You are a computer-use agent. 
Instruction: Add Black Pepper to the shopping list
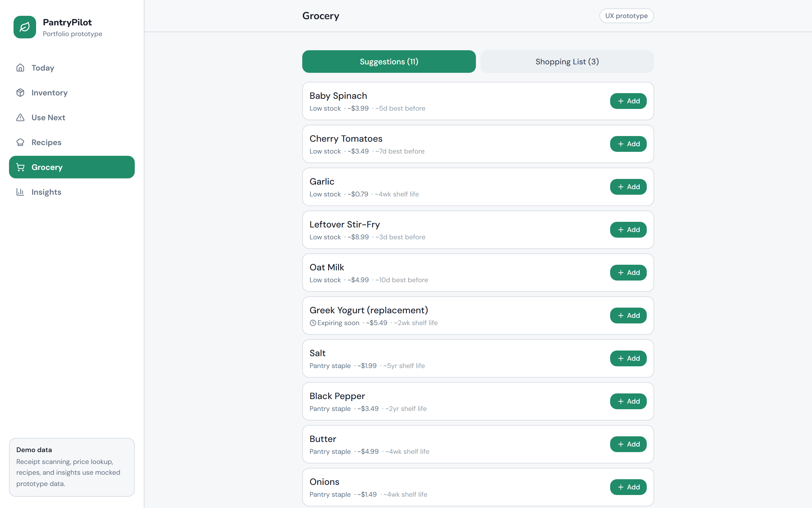628,401
